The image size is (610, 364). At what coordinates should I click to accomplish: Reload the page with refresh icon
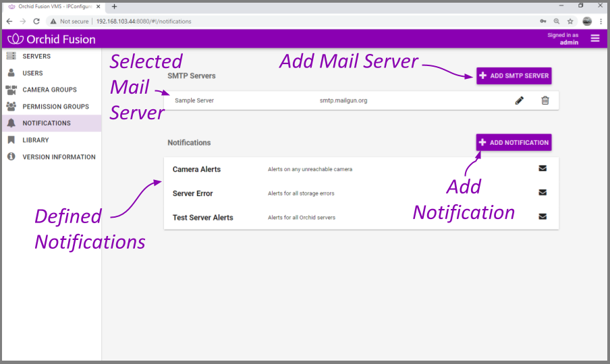coord(36,22)
